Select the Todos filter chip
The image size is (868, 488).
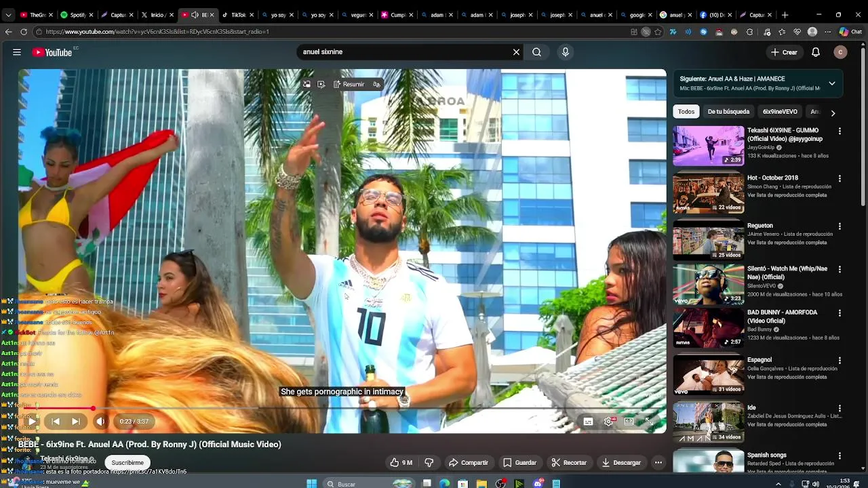pos(686,112)
